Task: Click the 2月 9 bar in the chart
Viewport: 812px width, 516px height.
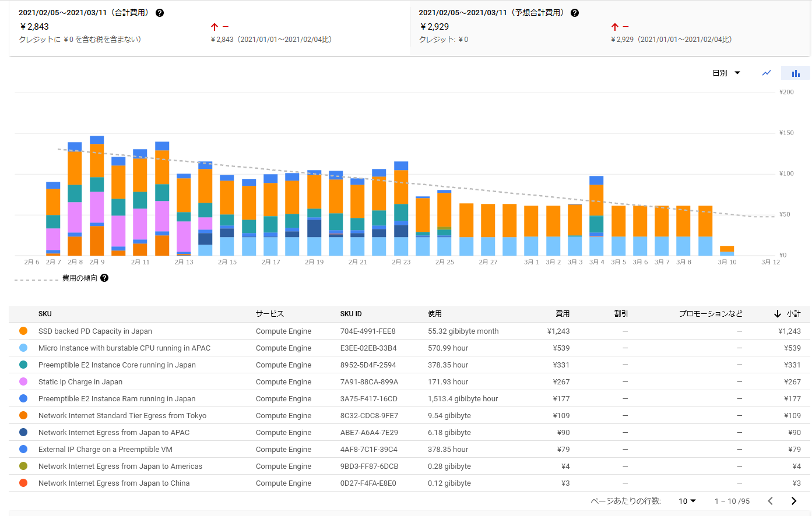Action: pyautogui.click(x=97, y=196)
